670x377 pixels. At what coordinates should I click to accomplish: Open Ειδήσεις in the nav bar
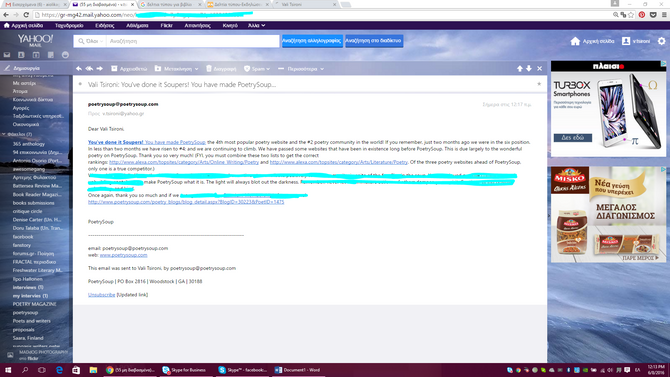(x=105, y=26)
